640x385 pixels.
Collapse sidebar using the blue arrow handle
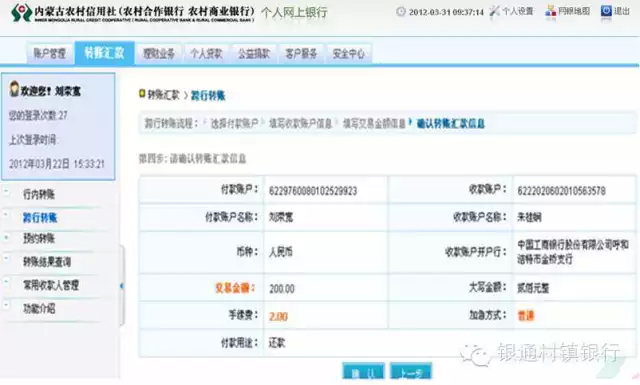pos(122,286)
